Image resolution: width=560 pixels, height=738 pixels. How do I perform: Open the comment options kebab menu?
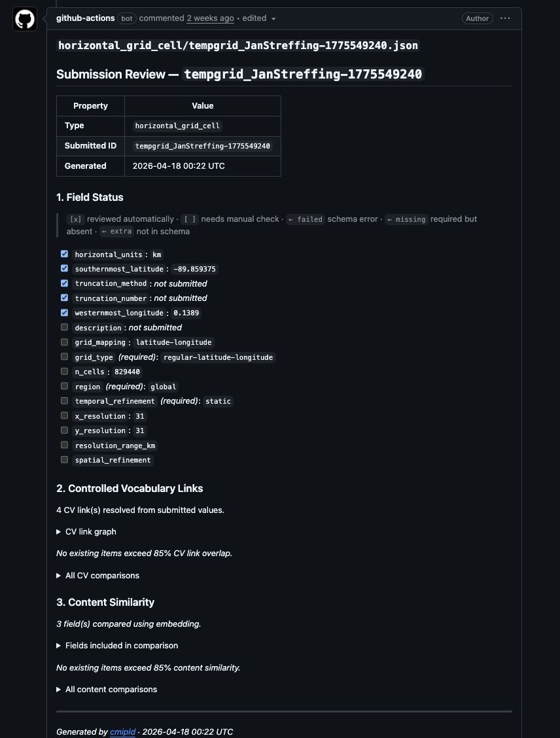point(505,18)
